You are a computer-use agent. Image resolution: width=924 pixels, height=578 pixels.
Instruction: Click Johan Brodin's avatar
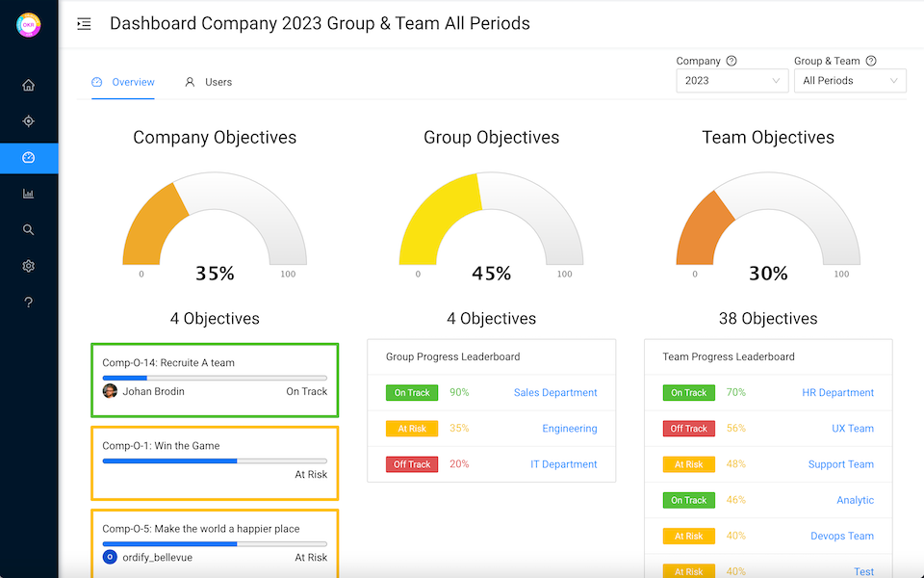click(x=110, y=391)
